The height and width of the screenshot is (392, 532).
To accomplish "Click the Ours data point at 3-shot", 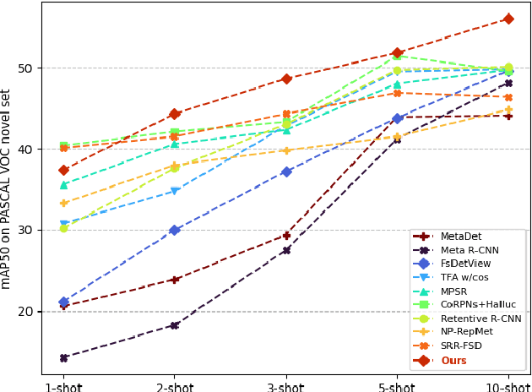I will (287, 79).
